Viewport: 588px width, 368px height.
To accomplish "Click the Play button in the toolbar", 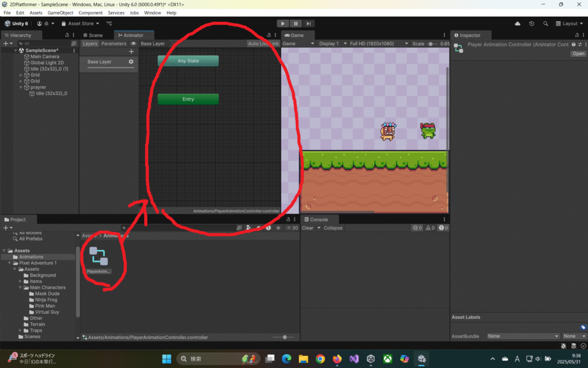I will click(283, 23).
